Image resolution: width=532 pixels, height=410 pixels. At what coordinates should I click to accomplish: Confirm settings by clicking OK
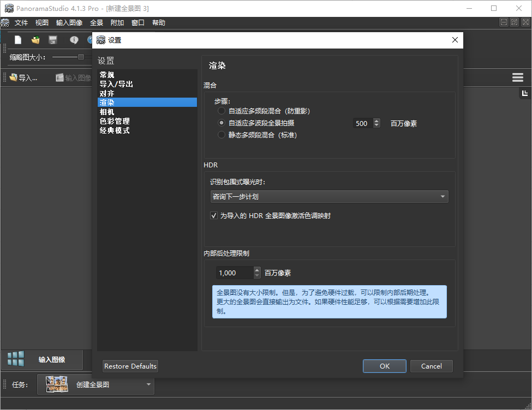(x=384, y=366)
